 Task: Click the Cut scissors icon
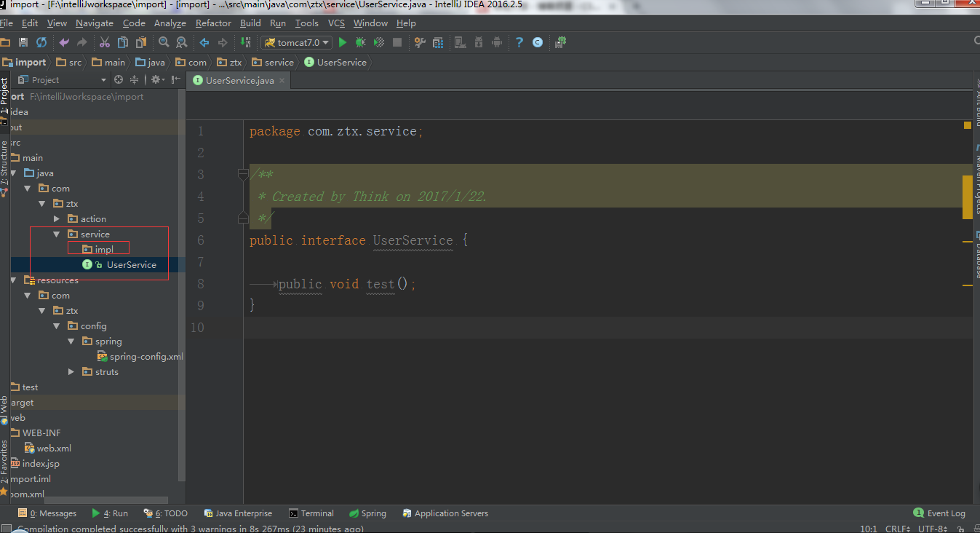pyautogui.click(x=104, y=42)
